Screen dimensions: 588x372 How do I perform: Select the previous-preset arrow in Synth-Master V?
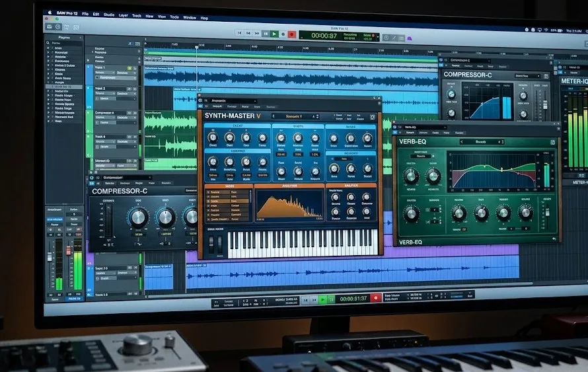274,116
